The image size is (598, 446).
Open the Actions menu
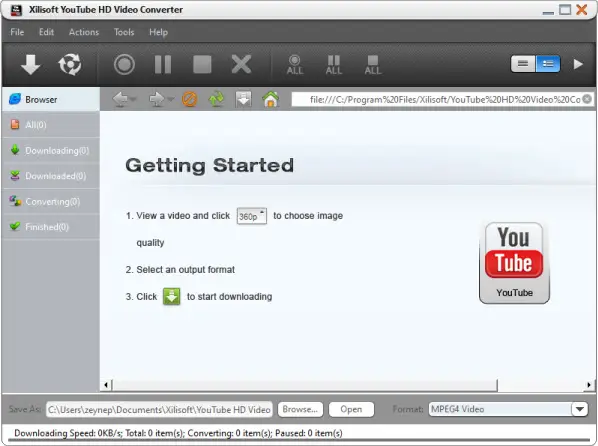pyautogui.click(x=84, y=32)
